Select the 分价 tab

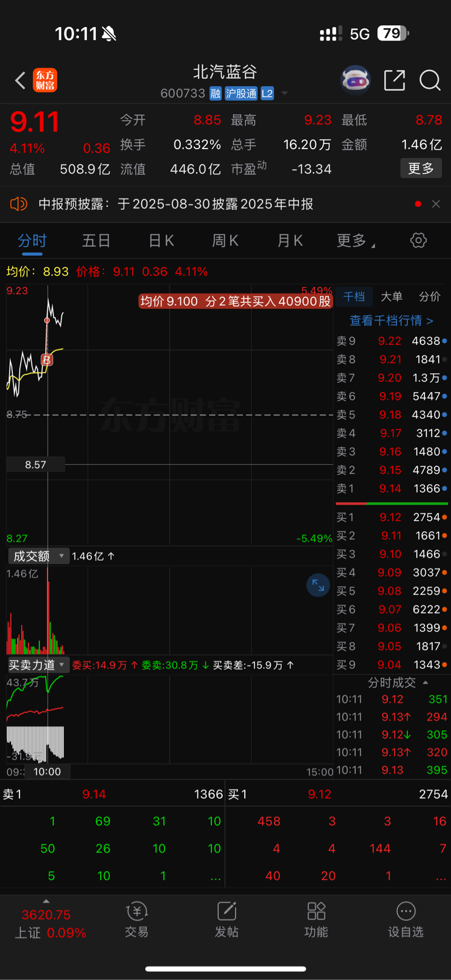coord(429,297)
